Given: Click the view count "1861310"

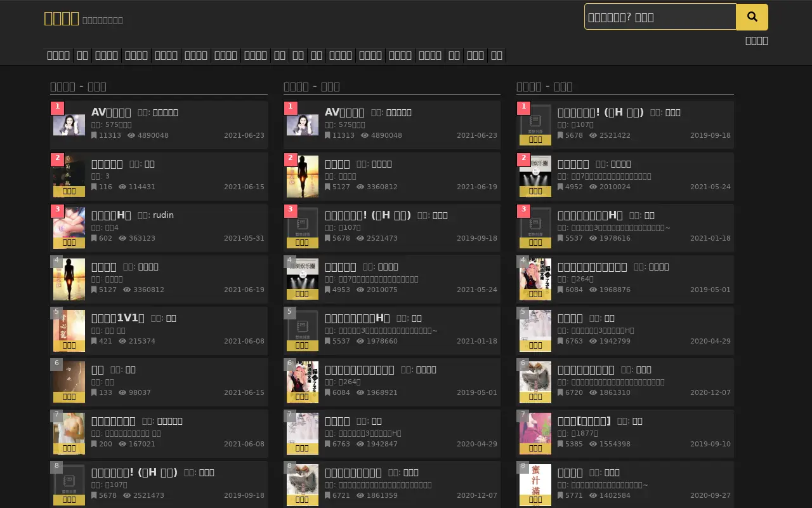Looking at the screenshot, I should pyautogui.click(x=615, y=393).
